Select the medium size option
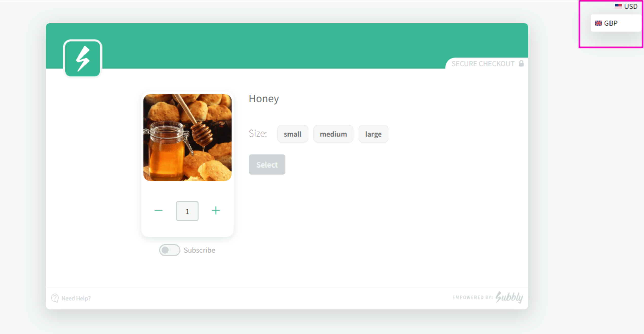 click(x=333, y=134)
